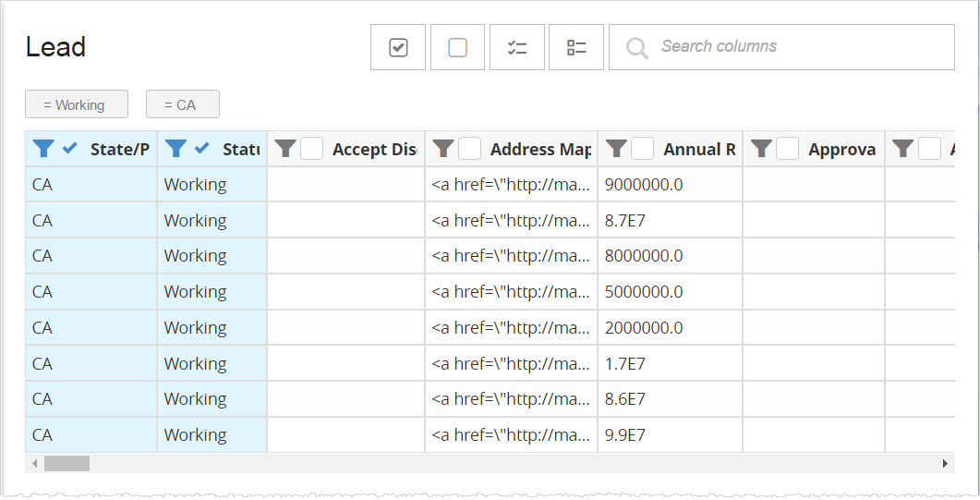Click the '= CA' filter chip
980x500 pixels.
[x=182, y=105]
